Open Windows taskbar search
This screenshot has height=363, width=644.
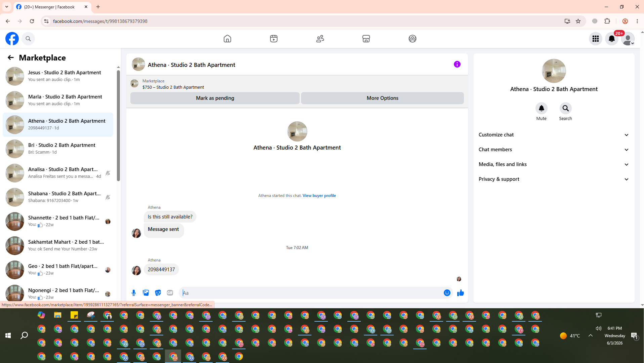click(24, 335)
